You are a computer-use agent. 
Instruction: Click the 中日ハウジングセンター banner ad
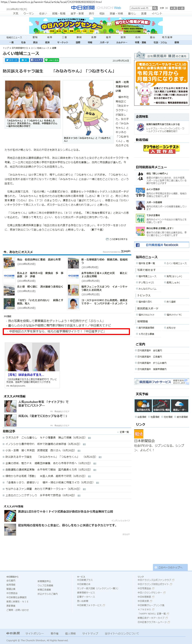coord(96,25)
